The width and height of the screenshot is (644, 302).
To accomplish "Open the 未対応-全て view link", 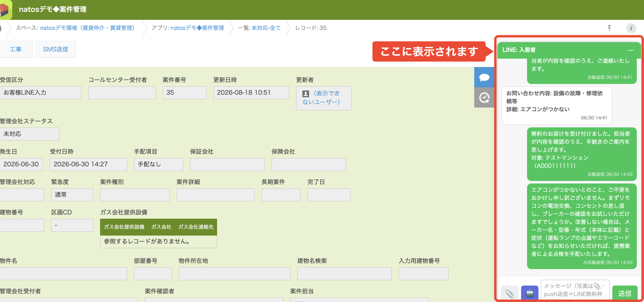I will tap(266, 28).
